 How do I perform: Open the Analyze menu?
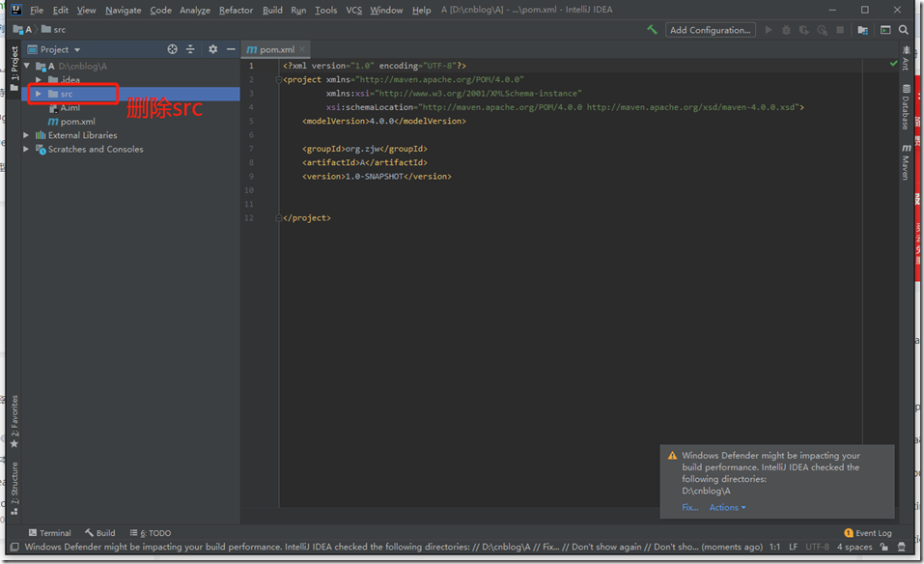click(x=195, y=10)
